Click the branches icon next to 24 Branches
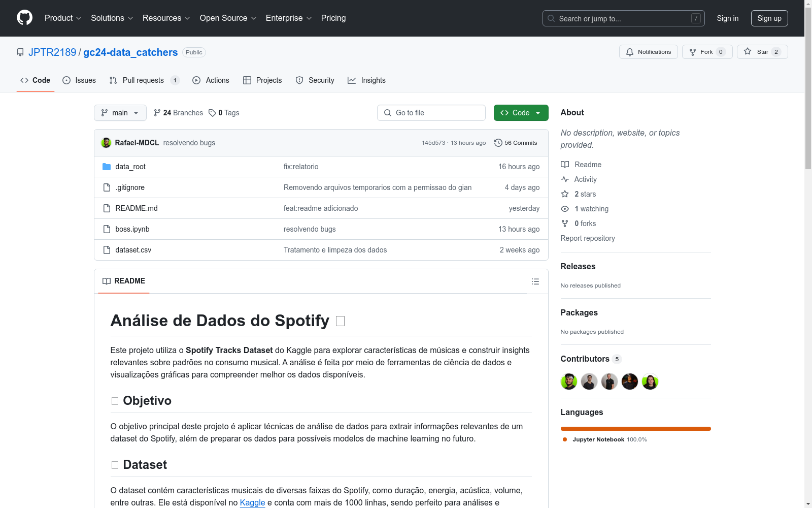This screenshot has height=508, width=812. (x=157, y=113)
